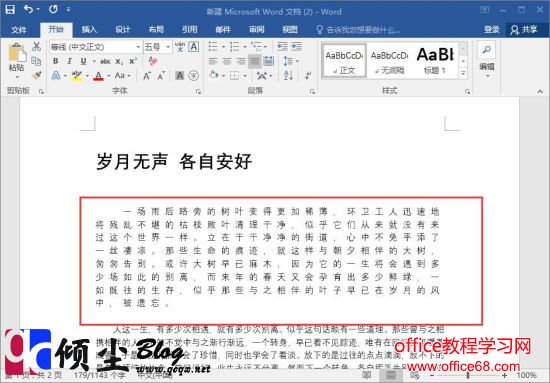This screenshot has width=550, height=383.
Task: Increase font size with A up
Action: coord(147,75)
